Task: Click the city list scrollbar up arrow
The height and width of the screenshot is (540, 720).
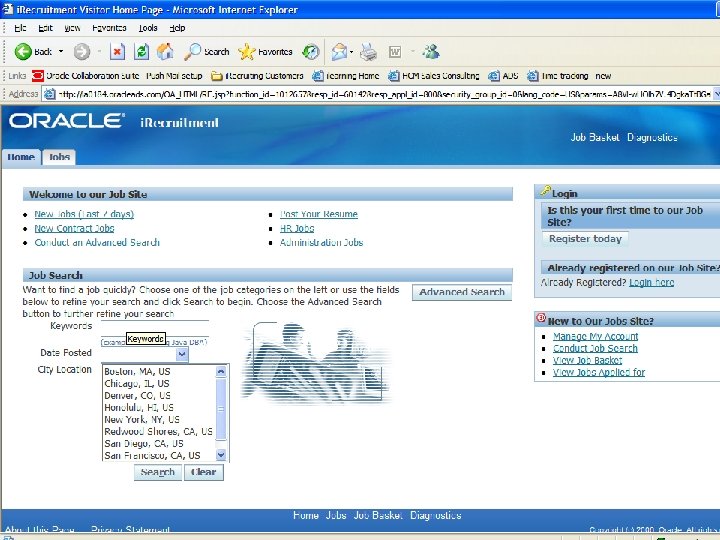Action: (x=221, y=371)
